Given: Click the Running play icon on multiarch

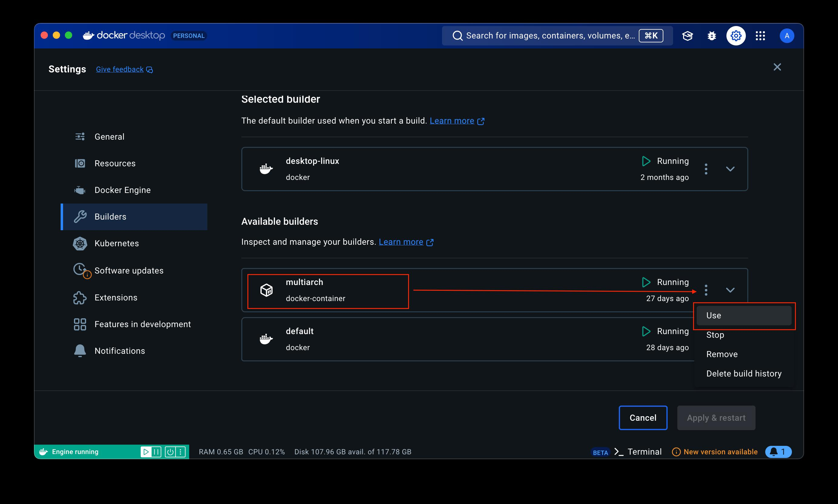Looking at the screenshot, I should tap(646, 282).
